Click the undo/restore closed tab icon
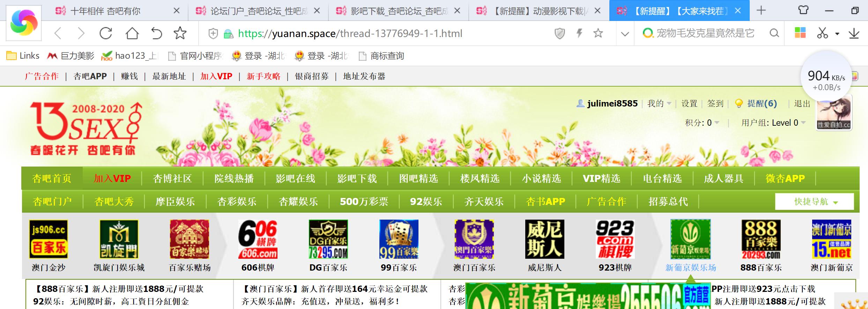 click(156, 34)
